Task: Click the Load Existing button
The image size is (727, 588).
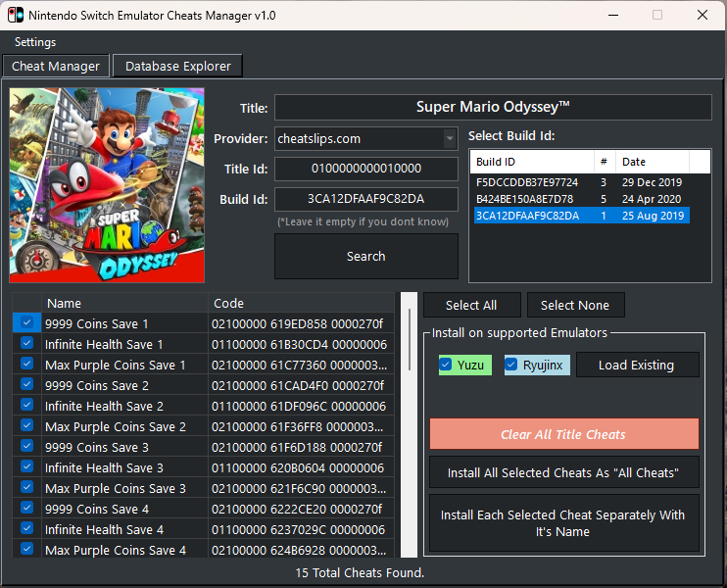Action: (x=637, y=365)
